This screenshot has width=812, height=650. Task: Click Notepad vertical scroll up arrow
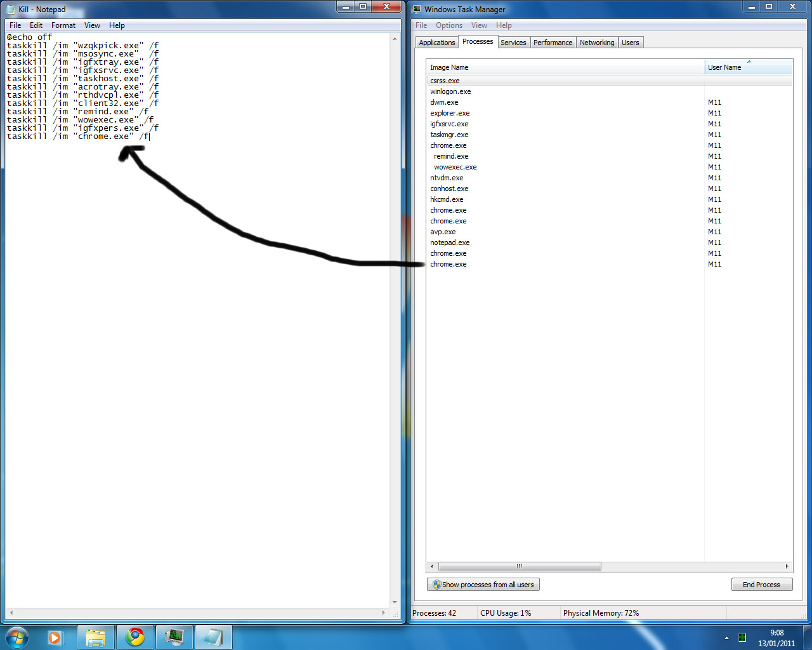[x=395, y=39]
